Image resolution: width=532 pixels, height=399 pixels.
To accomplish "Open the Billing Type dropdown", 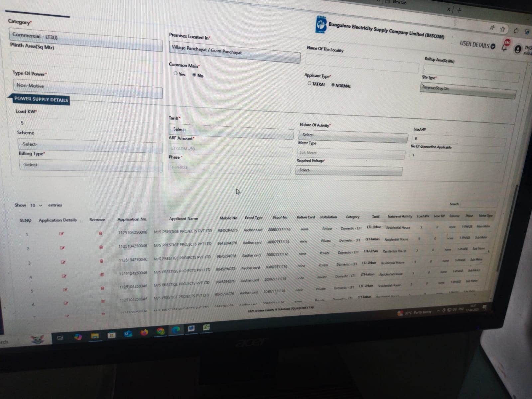I will 91,165.
